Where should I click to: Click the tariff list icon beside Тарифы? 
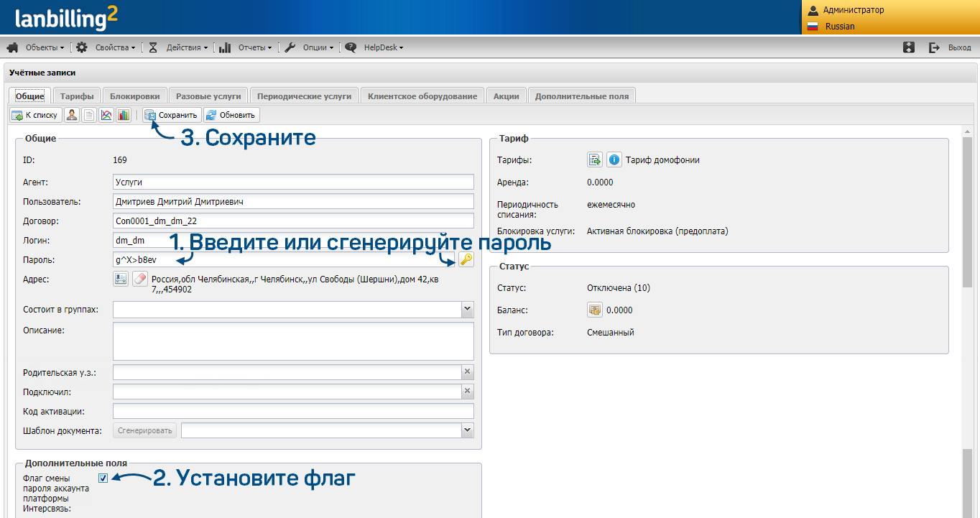(594, 159)
